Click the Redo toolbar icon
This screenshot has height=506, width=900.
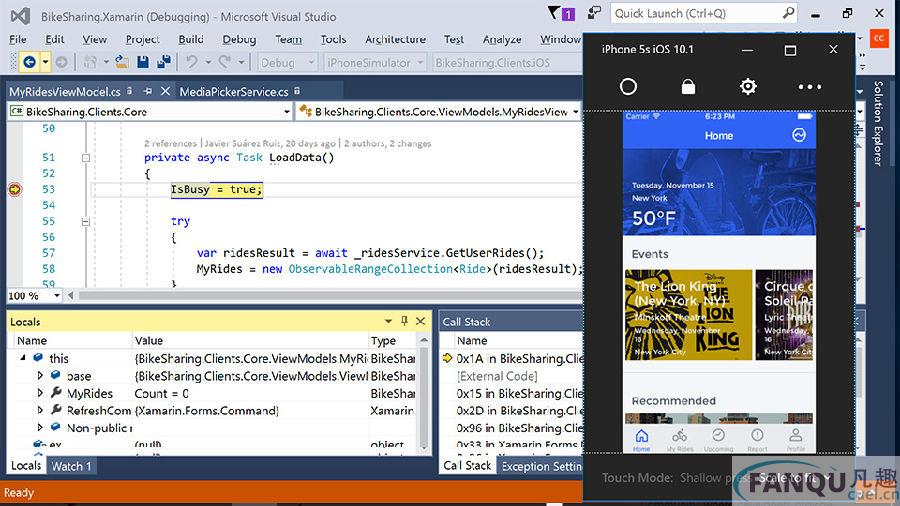(225, 62)
